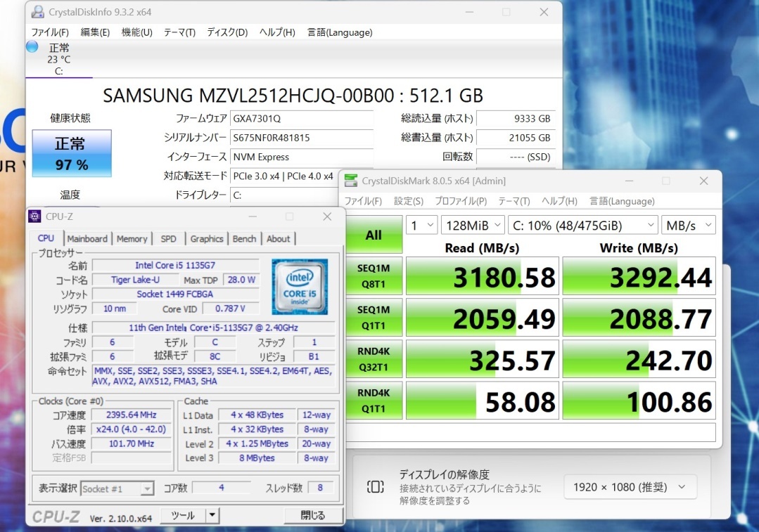The height and width of the screenshot is (532, 759).
Task: Open the テーマ menu in CrystalDiskMark
Action: pos(514,201)
